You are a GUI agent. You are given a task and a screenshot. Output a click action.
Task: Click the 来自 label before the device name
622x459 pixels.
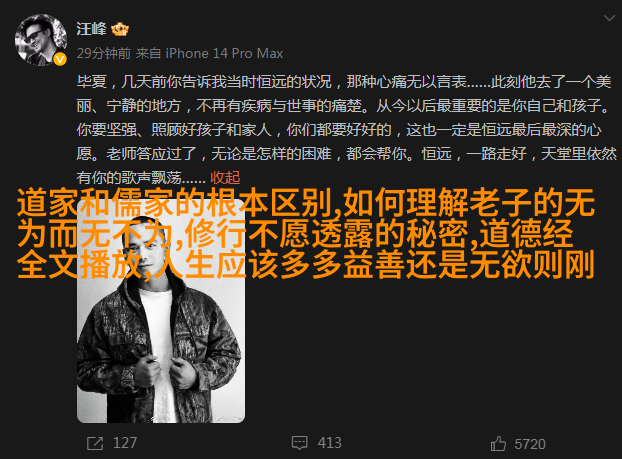(x=148, y=53)
